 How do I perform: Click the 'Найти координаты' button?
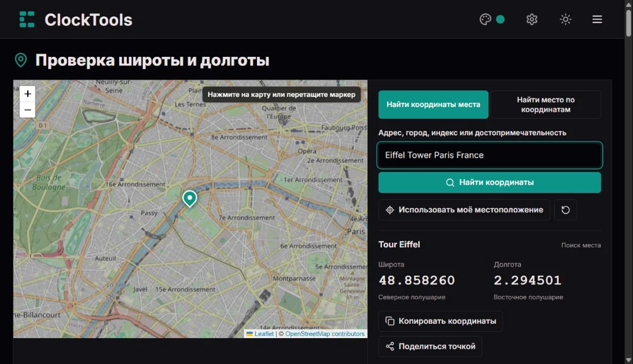click(x=490, y=183)
